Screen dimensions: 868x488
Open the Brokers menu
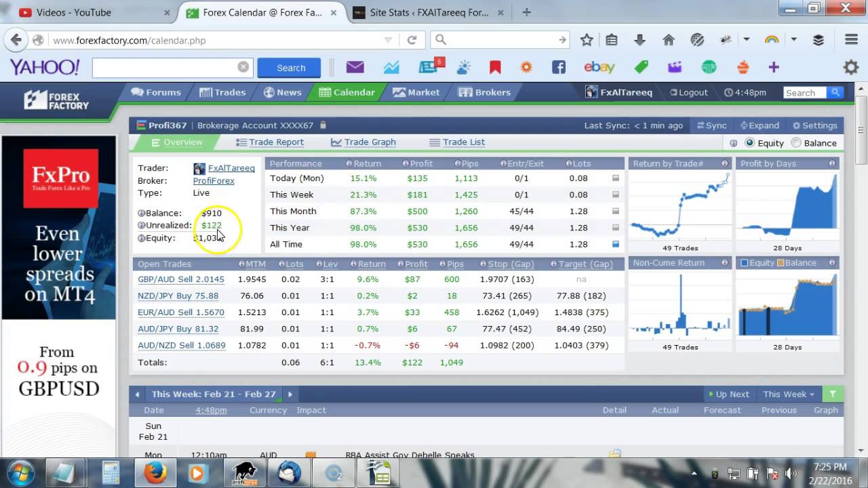484,92
